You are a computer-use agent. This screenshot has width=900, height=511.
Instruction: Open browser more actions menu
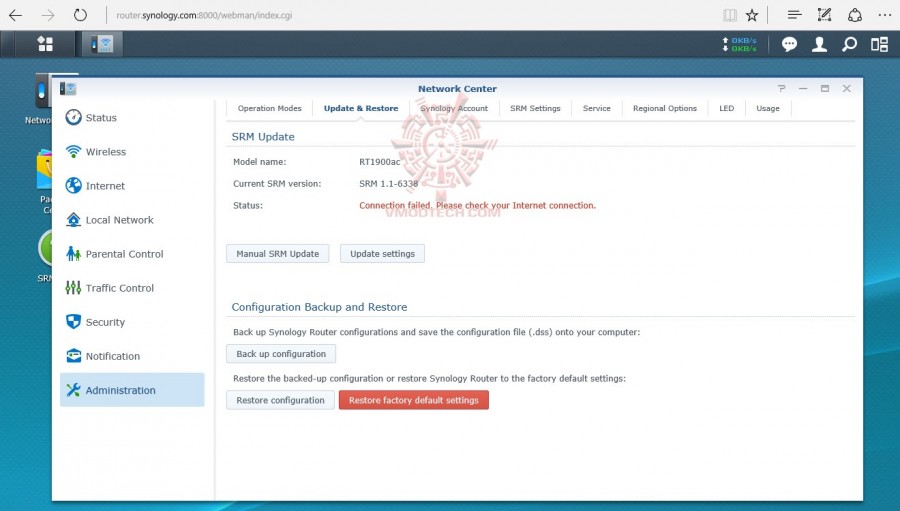tap(885, 16)
